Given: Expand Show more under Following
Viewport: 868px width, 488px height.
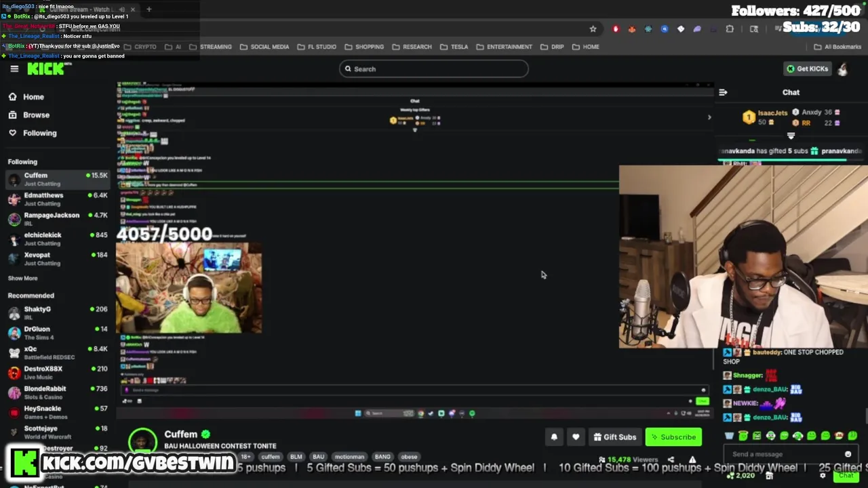Looking at the screenshot, I should pyautogui.click(x=22, y=278).
